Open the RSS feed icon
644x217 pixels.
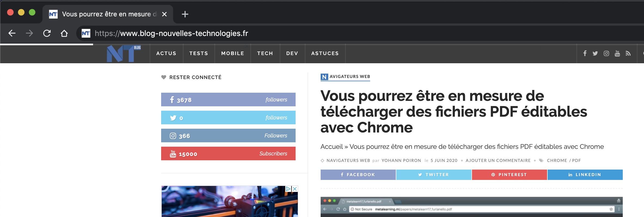[628, 53]
